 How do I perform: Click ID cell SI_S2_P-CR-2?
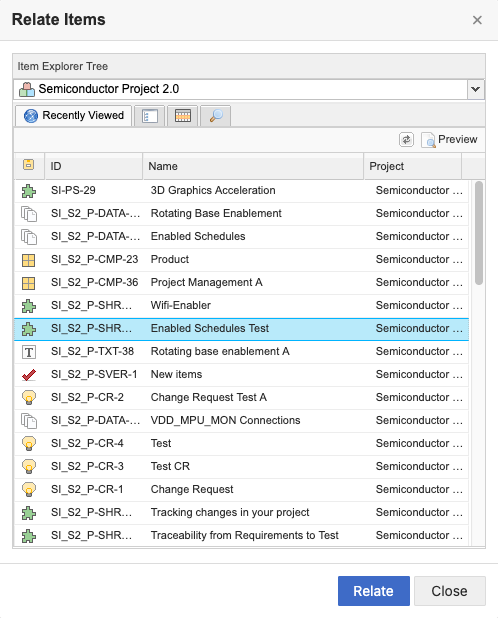pyautogui.click(x=87, y=397)
